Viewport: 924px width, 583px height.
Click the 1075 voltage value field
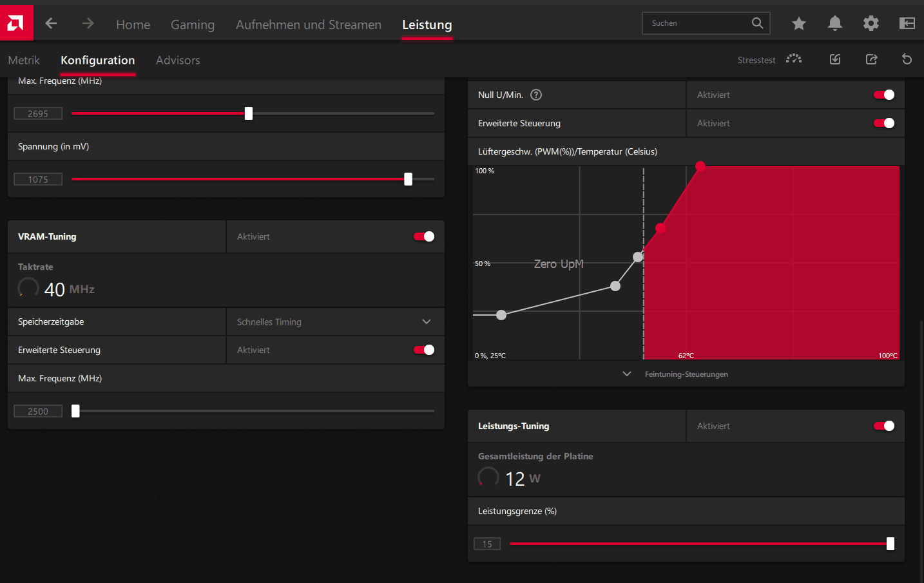pos(38,179)
